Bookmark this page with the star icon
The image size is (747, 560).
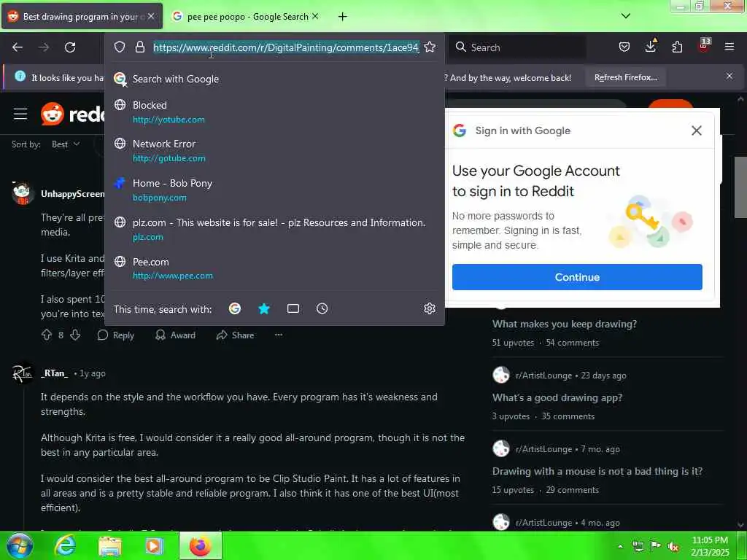(430, 47)
